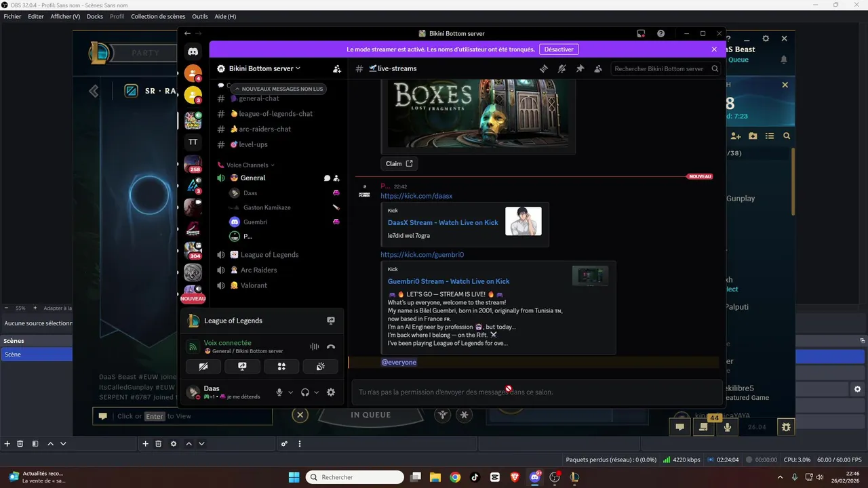Select Scène in the OBS scenes list
The width and height of the screenshot is (868, 488).
point(37,354)
